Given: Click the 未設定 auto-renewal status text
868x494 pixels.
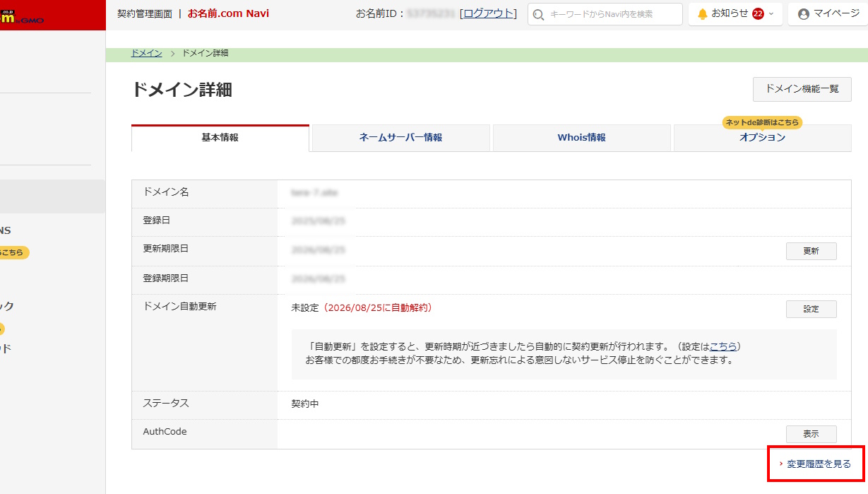Looking at the screenshot, I should [305, 308].
